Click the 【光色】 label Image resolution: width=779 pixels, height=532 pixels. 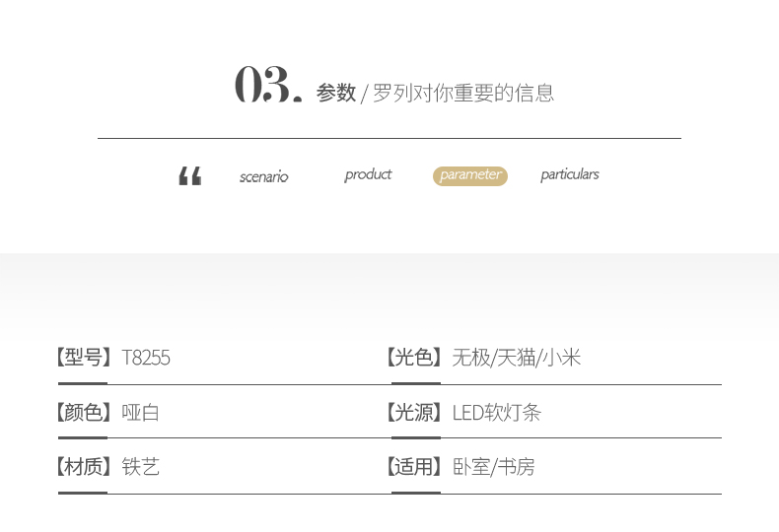(x=414, y=358)
